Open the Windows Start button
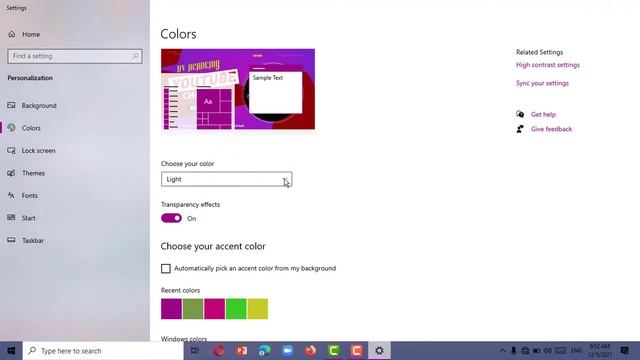 click(11, 351)
